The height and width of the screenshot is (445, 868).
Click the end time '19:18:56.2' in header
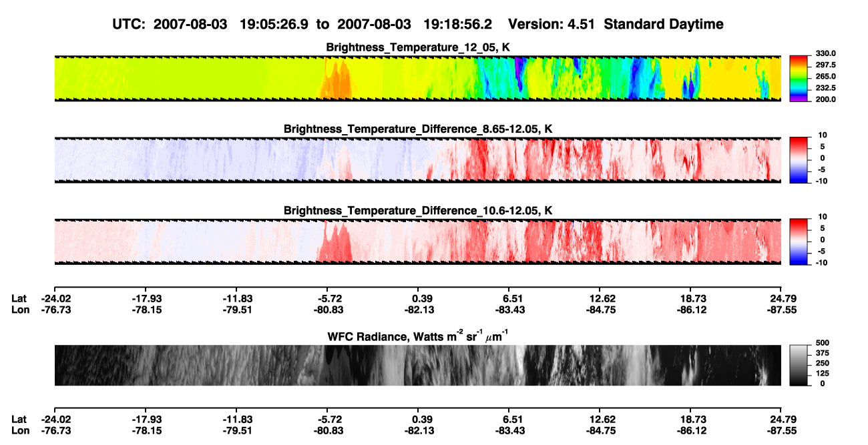tap(458, 25)
